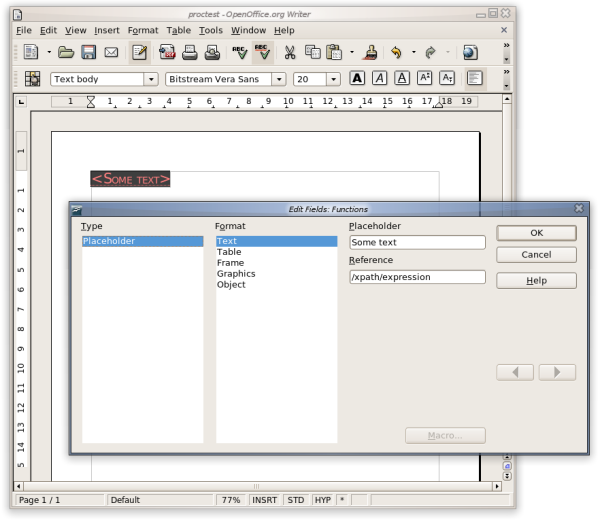Viewport: 600px width, 520px height.
Task: Go to next field arrow button
Action: (557, 372)
